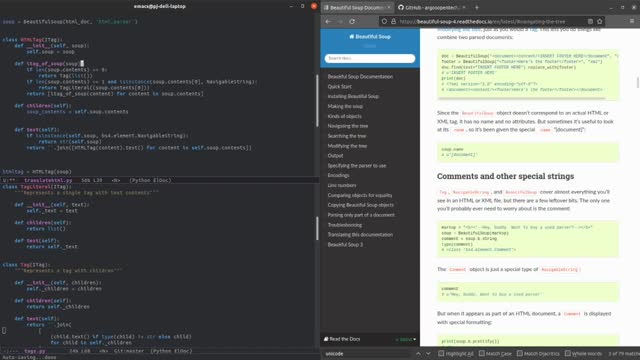640x360 pixels.
Task: Click the Emacs upper pane scrollbar
Action: click(317, 100)
